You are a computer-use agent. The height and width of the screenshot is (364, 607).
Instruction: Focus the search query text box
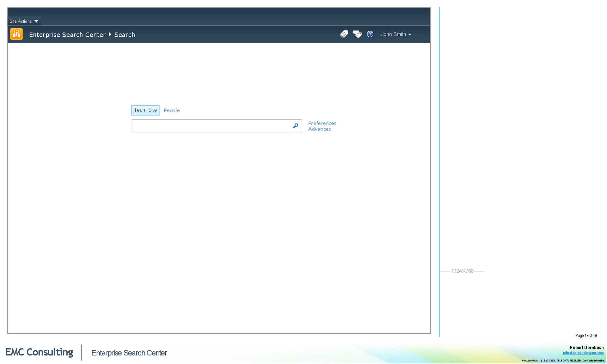[211, 126]
